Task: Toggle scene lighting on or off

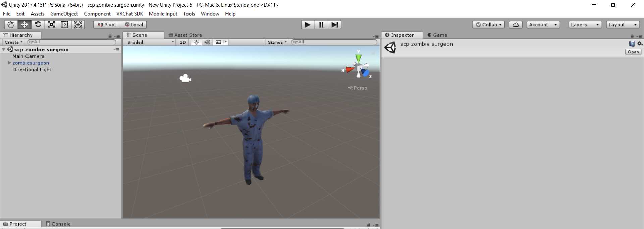Action: tap(197, 42)
